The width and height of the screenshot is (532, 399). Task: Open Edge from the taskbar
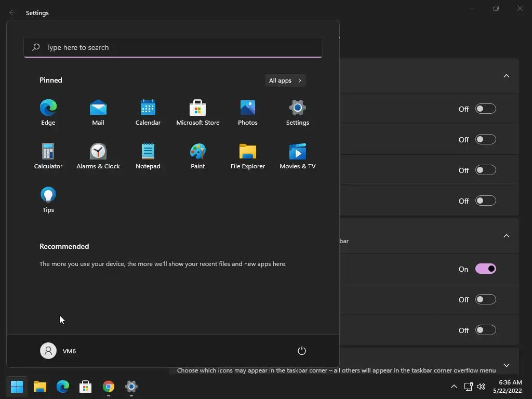point(63,387)
